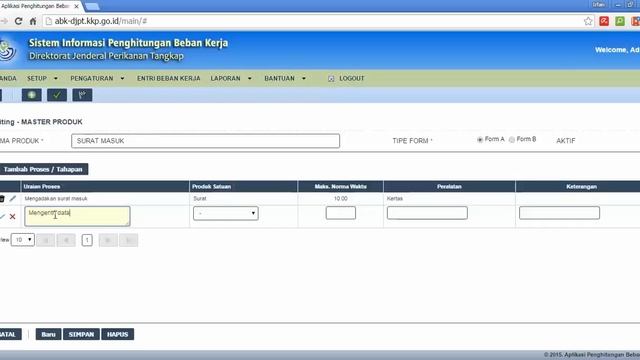This screenshot has height=360, width=640.
Task: Click the Sistem Informasi Penghitungan Beban Kerja title
Action: [x=128, y=43]
